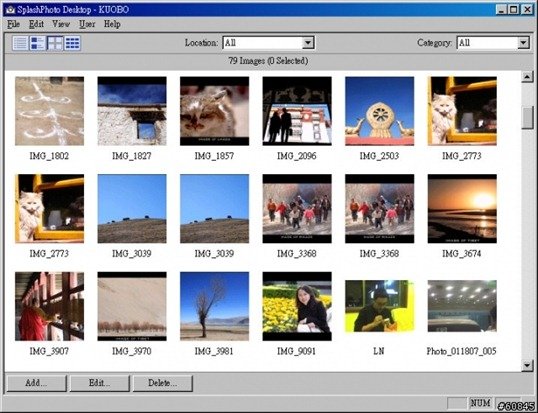Image resolution: width=538 pixels, height=413 pixels.
Task: Click the Add... button
Action: 36,383
